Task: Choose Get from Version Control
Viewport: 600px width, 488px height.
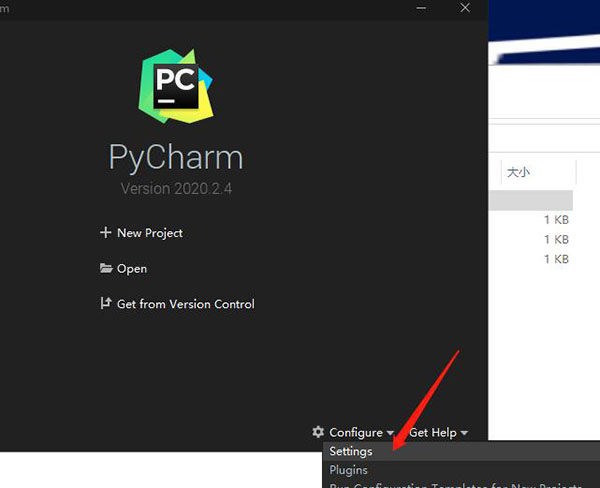Action: [186, 304]
